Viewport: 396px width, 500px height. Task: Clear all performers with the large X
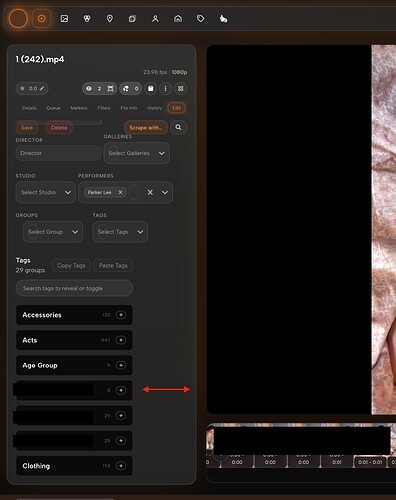point(150,192)
